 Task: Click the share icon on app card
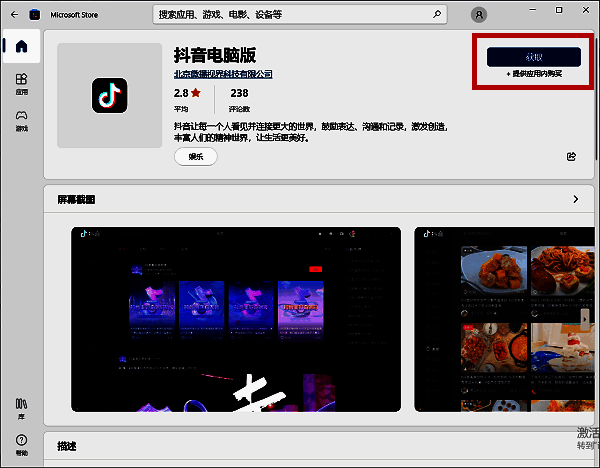571,157
